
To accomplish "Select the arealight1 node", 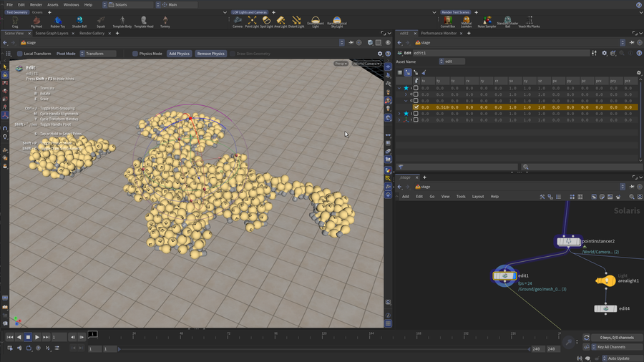I will pyautogui.click(x=606, y=280).
